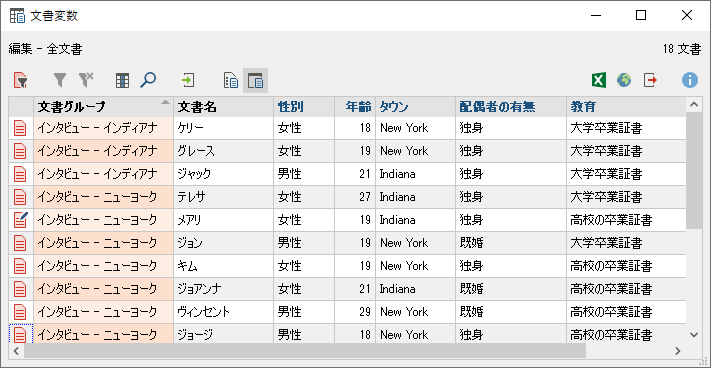Click the New York cell in キム row
711x368 pixels.
[415, 266]
